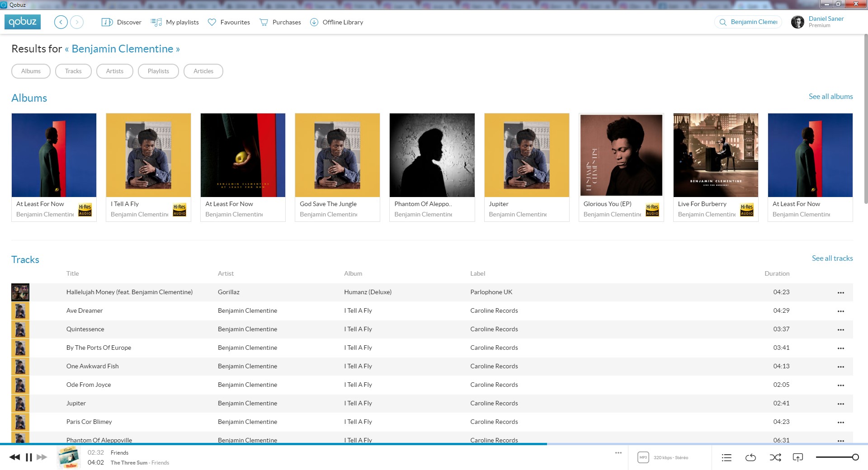Pause the currently playing track
The width and height of the screenshot is (868, 470).
28,457
